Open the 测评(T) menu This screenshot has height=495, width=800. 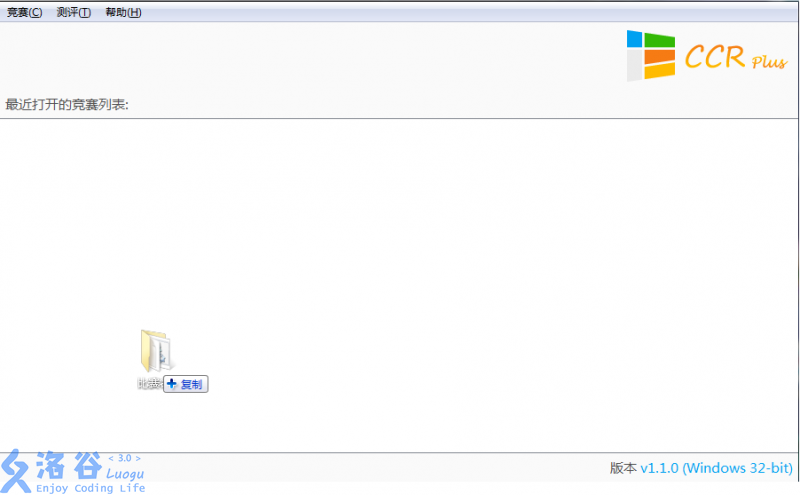coord(73,12)
